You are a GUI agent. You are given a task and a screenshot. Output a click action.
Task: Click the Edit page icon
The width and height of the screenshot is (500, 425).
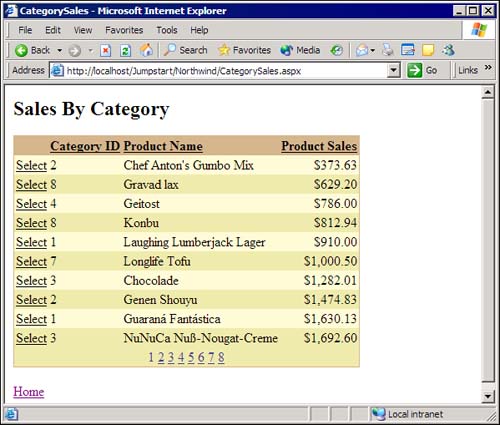pos(408,50)
